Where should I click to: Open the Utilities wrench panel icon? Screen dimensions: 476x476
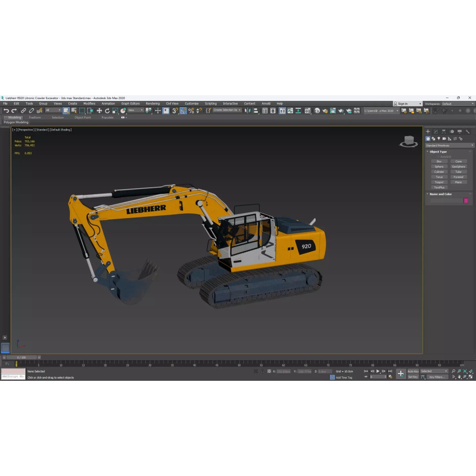468,131
